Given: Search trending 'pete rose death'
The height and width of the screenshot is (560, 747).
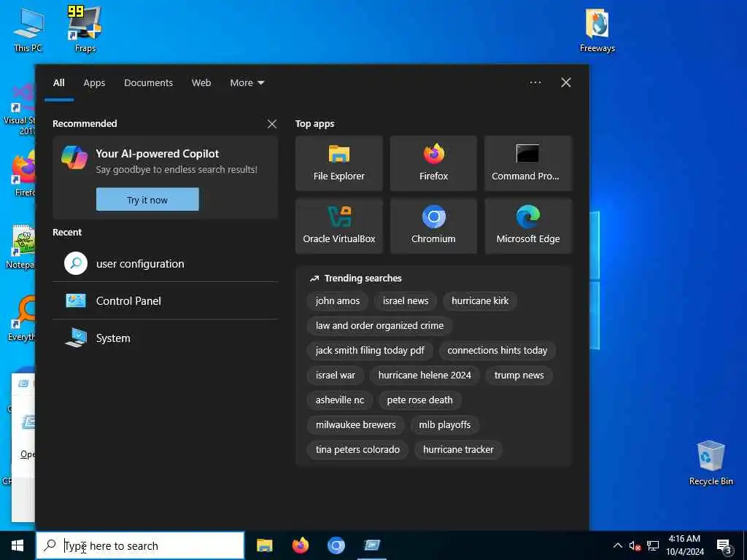Looking at the screenshot, I should tap(419, 400).
